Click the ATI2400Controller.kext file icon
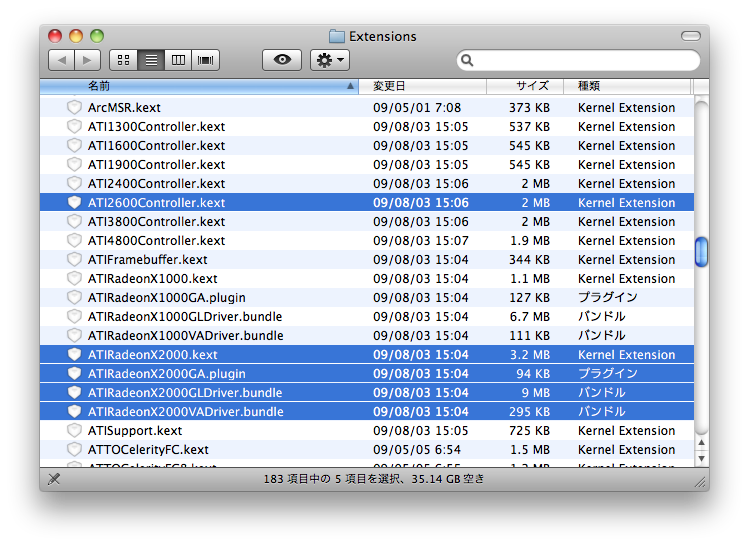The image size is (749, 546). pyautogui.click(x=74, y=183)
